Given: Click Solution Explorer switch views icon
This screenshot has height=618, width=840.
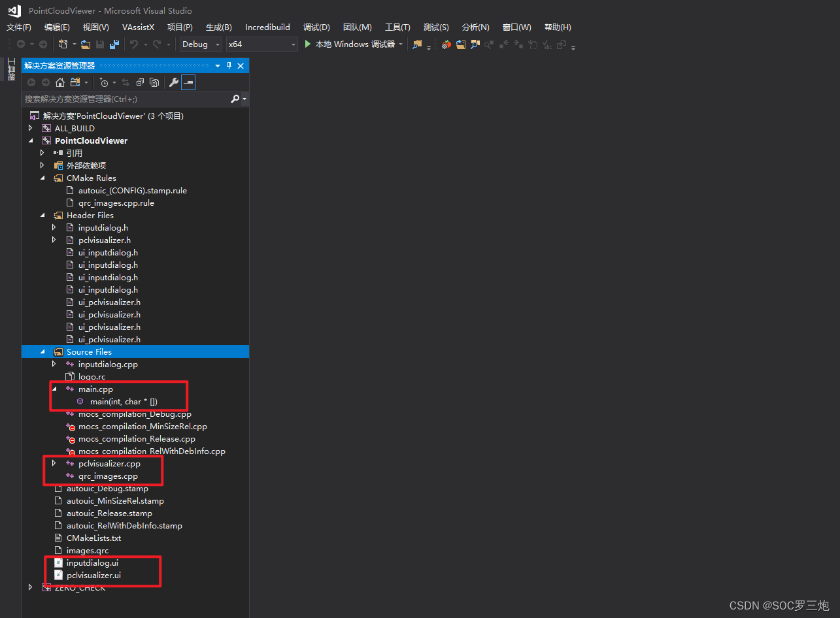Looking at the screenshot, I should [75, 82].
